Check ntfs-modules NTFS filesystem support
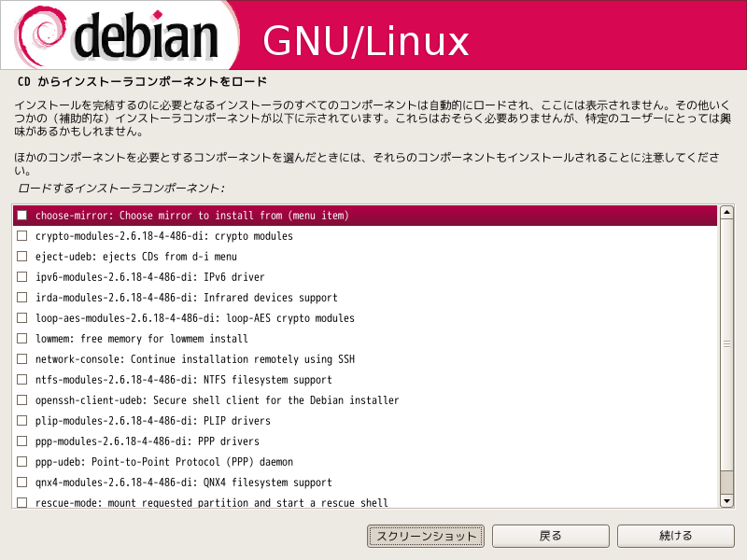 (21, 379)
